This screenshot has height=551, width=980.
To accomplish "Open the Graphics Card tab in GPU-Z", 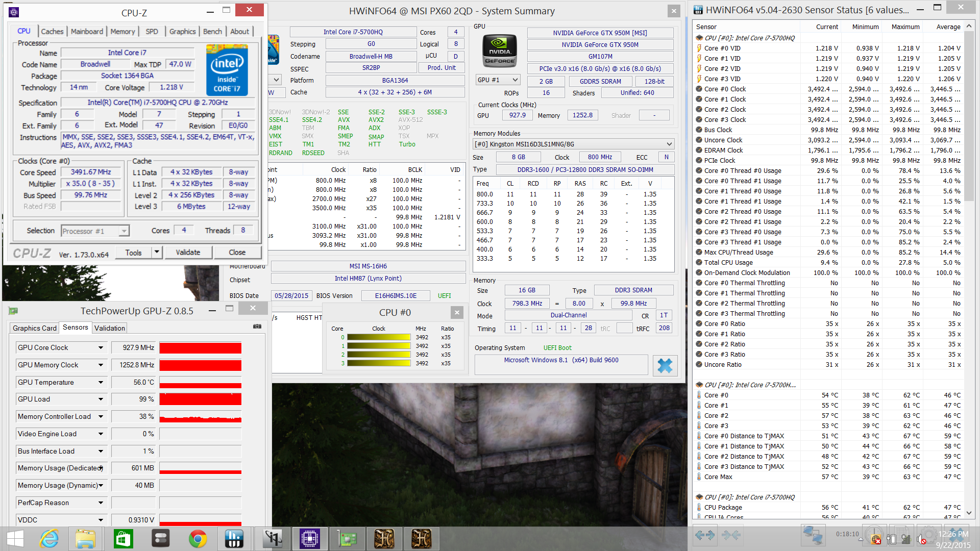I will [35, 328].
